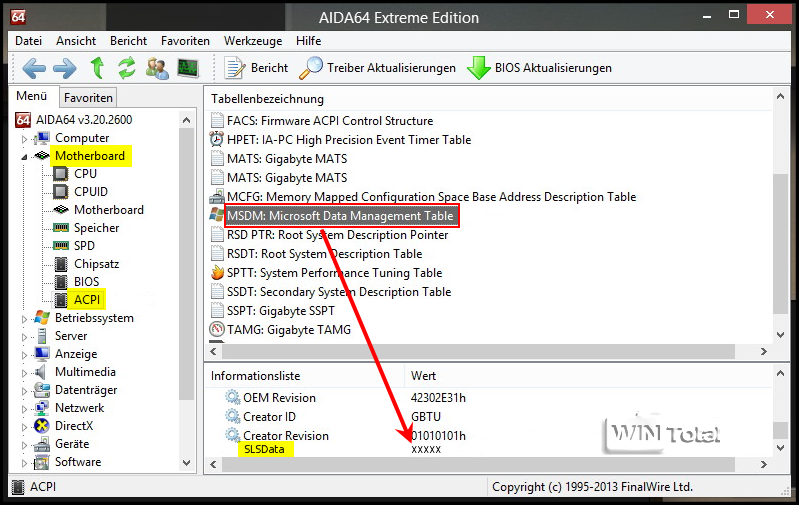The height and width of the screenshot is (505, 799).
Task: Expand the Multimedia tree node
Action: click(24, 373)
